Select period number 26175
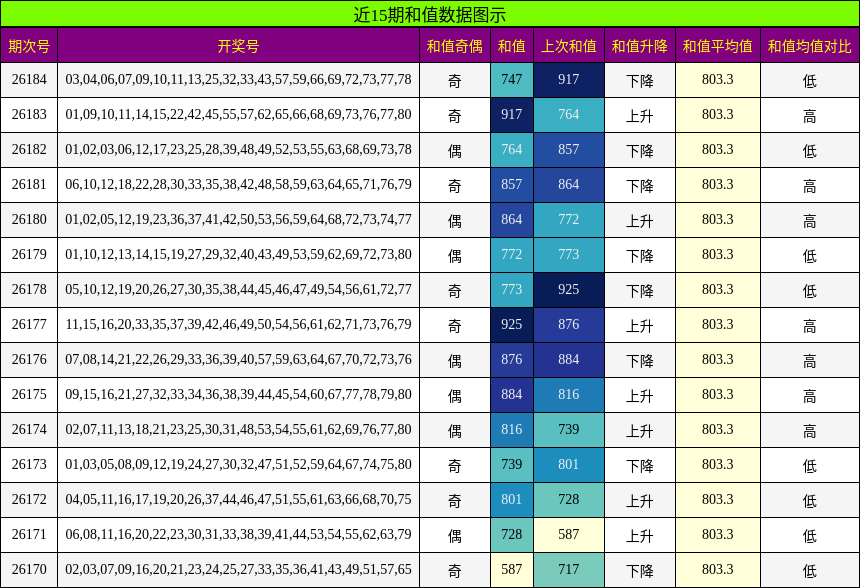The image size is (860, 588). point(29,395)
